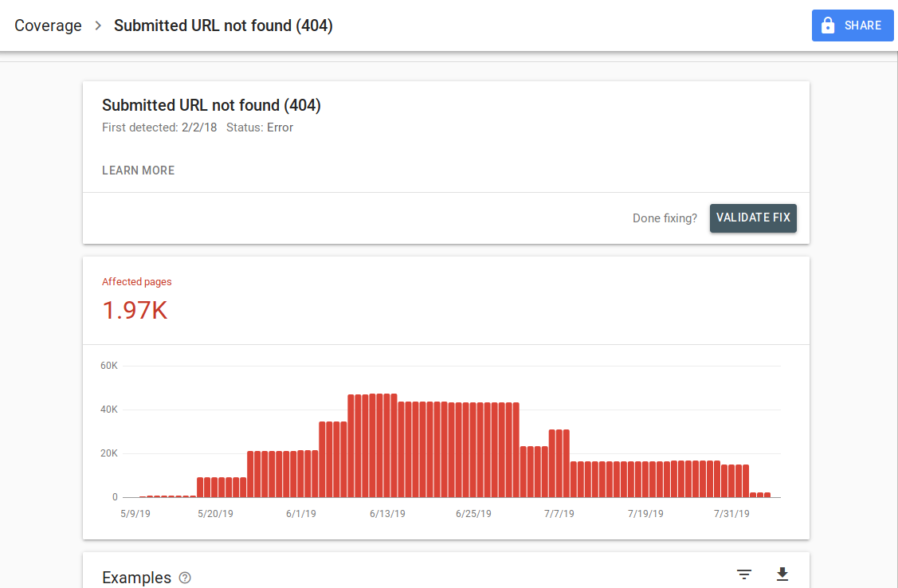The width and height of the screenshot is (898, 588).
Task: Click the 6/25/19 date axis label
Action: point(473,514)
